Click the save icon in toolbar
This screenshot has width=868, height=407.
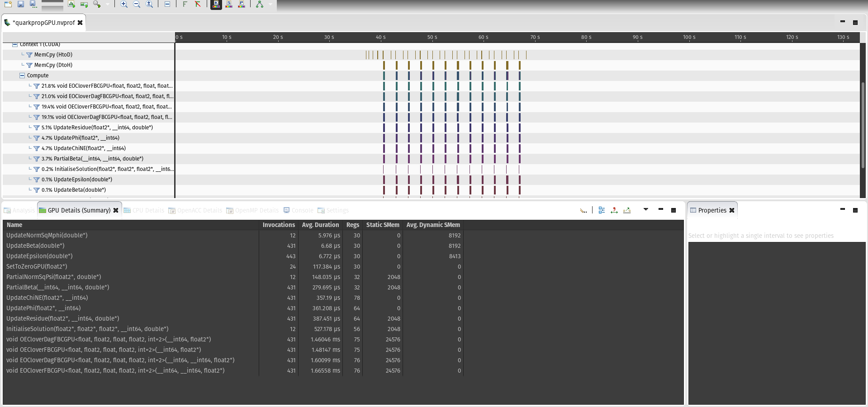click(x=21, y=4)
